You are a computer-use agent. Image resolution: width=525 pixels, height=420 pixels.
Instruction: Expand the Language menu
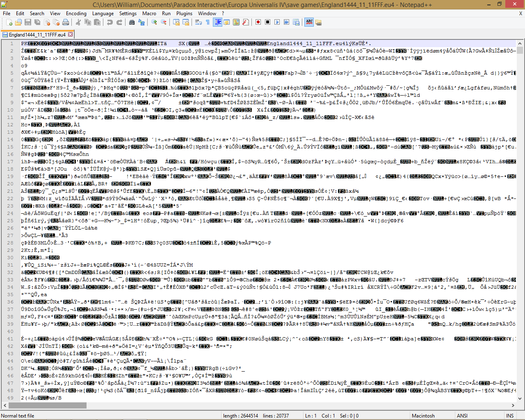point(103,14)
